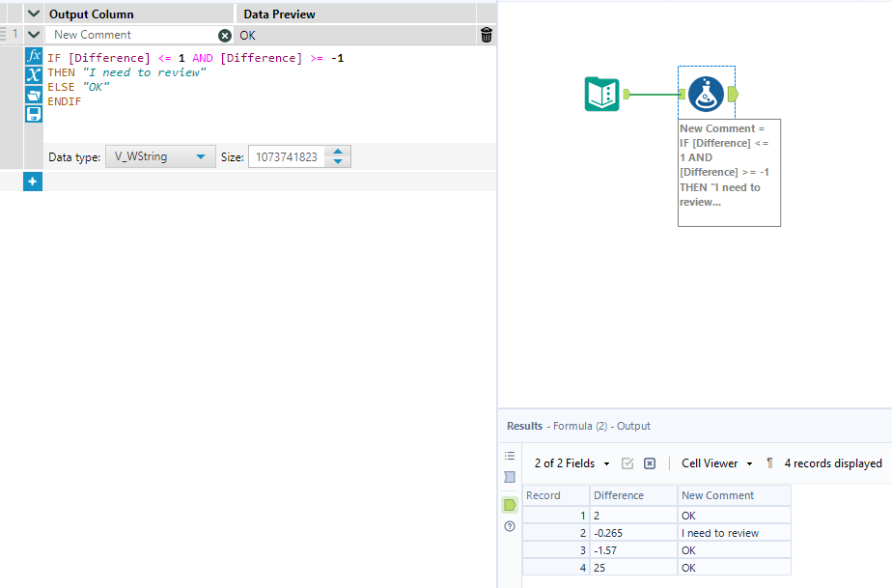
Task: Open the 2 of 2 Fields dropdown
Action: 570,463
